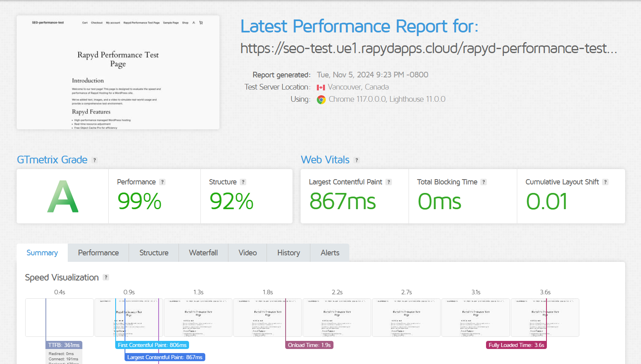The width and height of the screenshot is (641, 364).
Task: Click the Vancouver, Canada location text
Action: click(358, 87)
